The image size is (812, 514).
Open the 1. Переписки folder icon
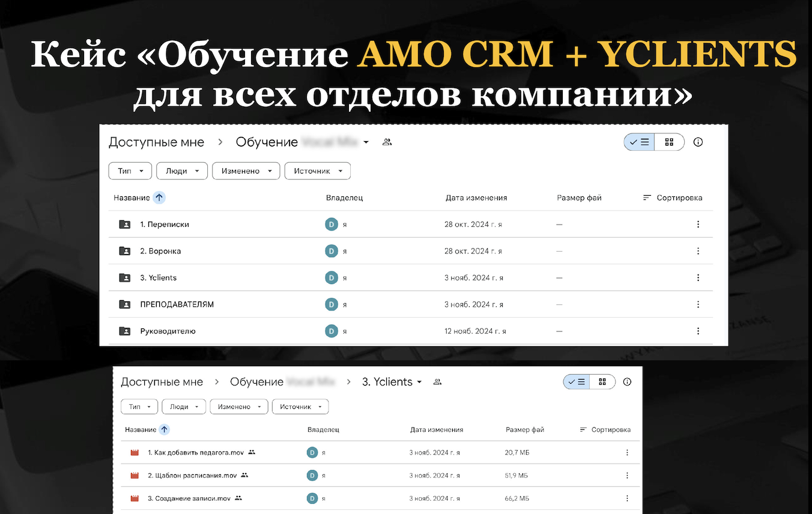pyautogui.click(x=124, y=225)
